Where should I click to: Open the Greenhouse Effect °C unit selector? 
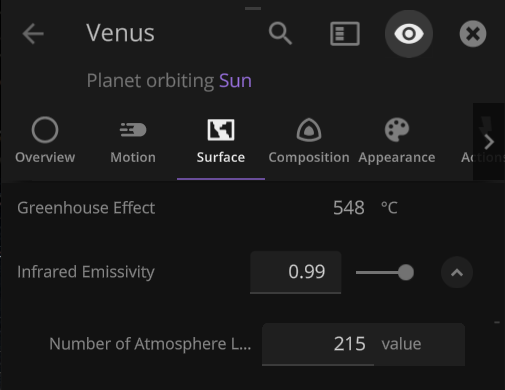(389, 208)
